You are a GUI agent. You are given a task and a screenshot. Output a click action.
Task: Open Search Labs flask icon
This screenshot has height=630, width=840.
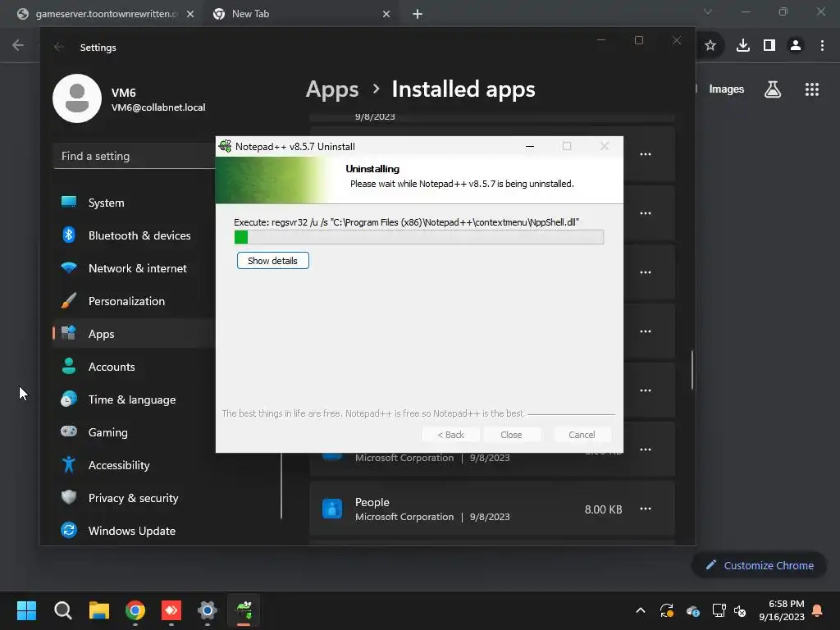[773, 89]
